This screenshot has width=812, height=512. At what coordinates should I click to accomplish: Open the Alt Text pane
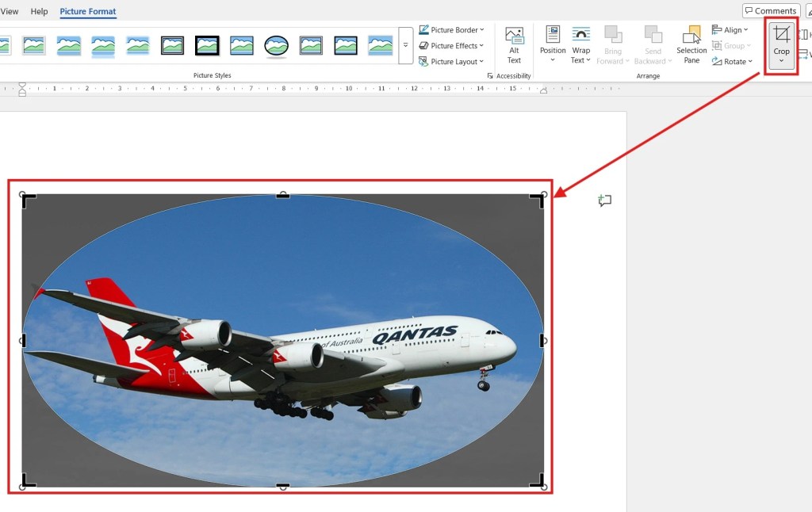click(514, 45)
